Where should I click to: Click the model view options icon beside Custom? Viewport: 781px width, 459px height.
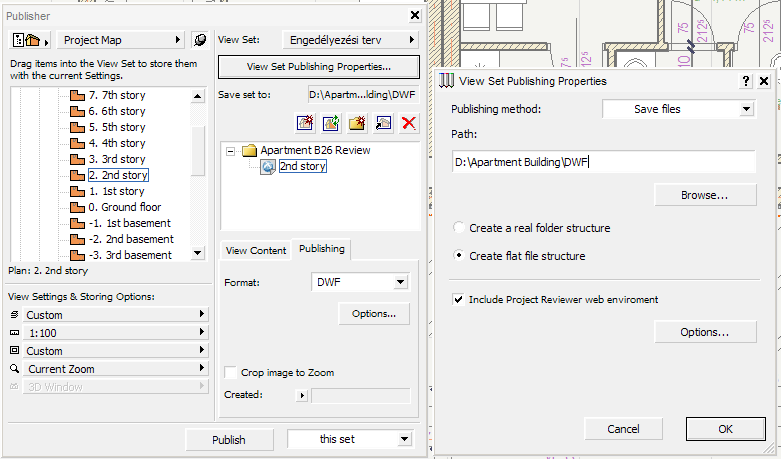(x=14, y=350)
